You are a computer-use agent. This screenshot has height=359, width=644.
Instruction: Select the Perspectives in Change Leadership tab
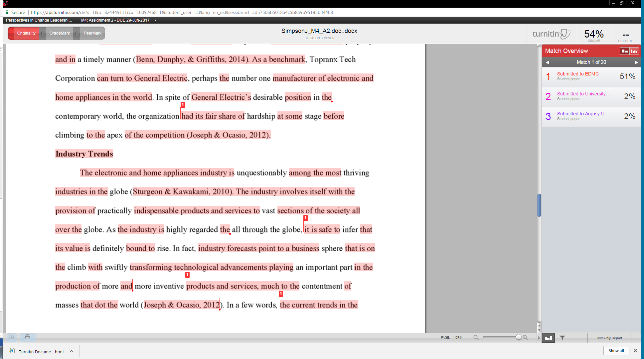(x=38, y=20)
